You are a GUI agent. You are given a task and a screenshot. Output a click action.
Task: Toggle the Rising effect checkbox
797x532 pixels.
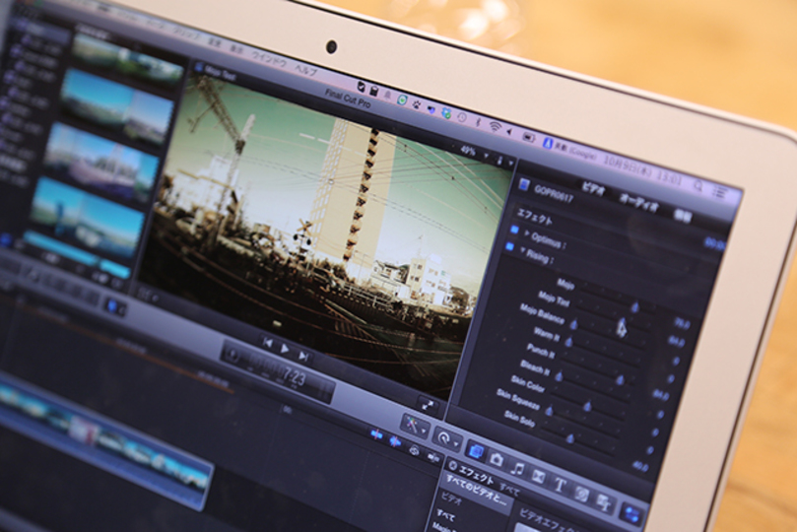[512, 246]
